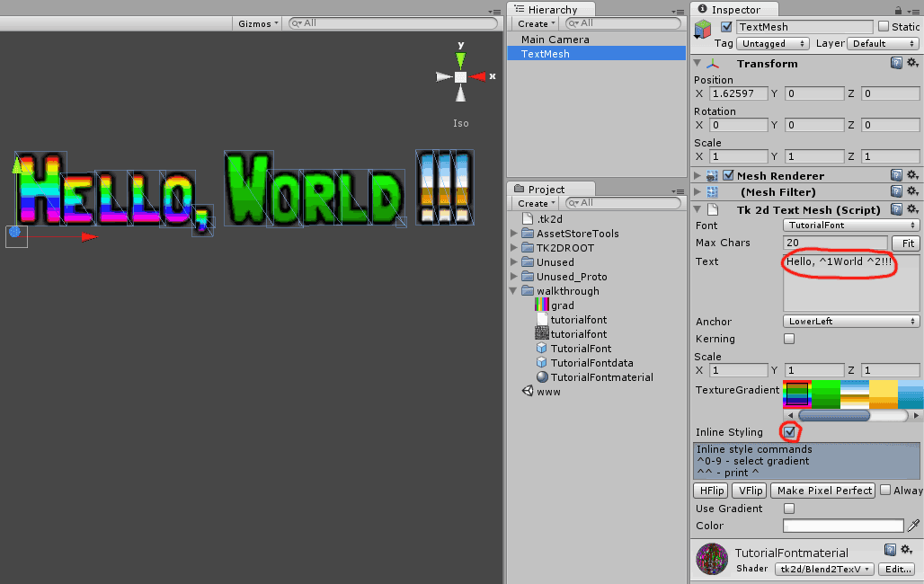Open TutorialFontmaterial gear menu
Viewport: 924px width, 584px height.
point(906,550)
